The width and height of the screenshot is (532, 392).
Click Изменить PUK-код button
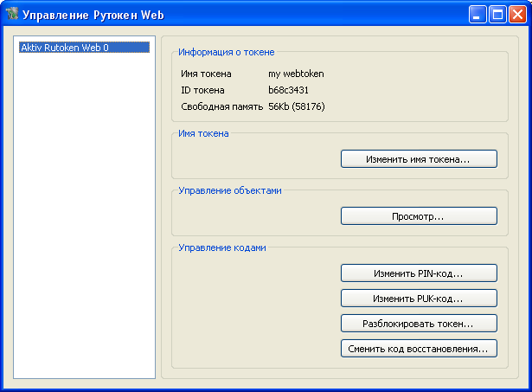419,299
